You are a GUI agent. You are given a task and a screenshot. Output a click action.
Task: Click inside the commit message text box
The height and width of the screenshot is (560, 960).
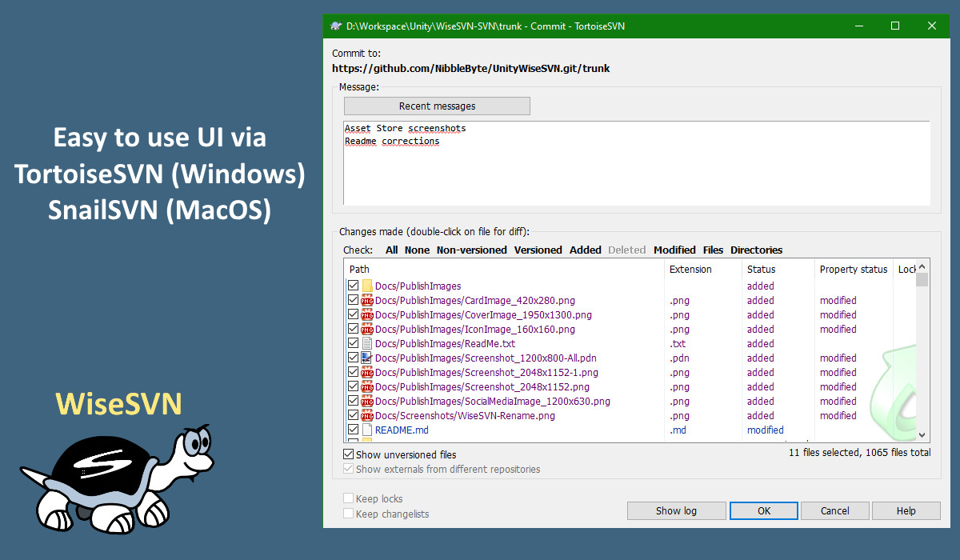click(637, 163)
